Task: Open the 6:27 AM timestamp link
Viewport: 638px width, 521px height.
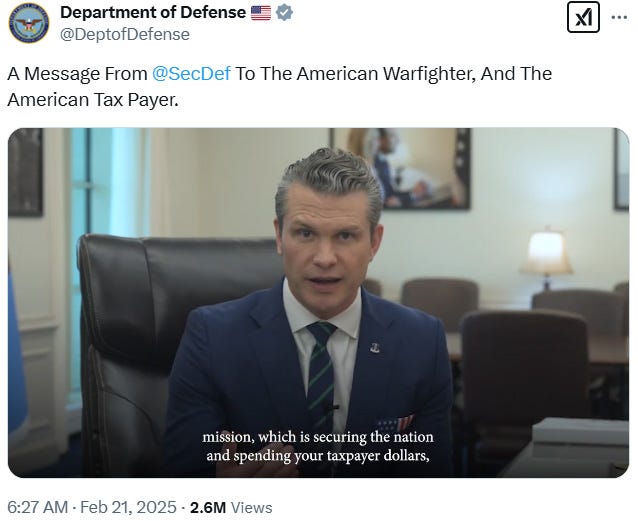Action: pyautogui.click(x=37, y=507)
